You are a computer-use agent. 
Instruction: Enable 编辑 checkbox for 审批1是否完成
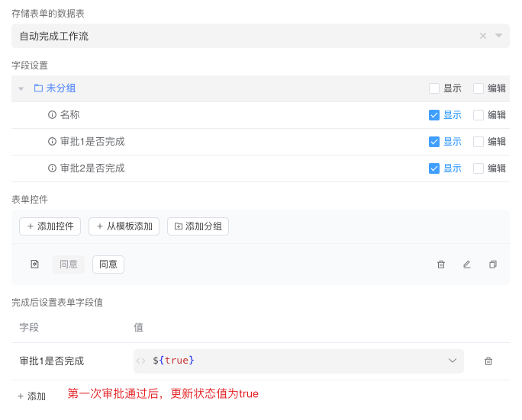point(478,142)
